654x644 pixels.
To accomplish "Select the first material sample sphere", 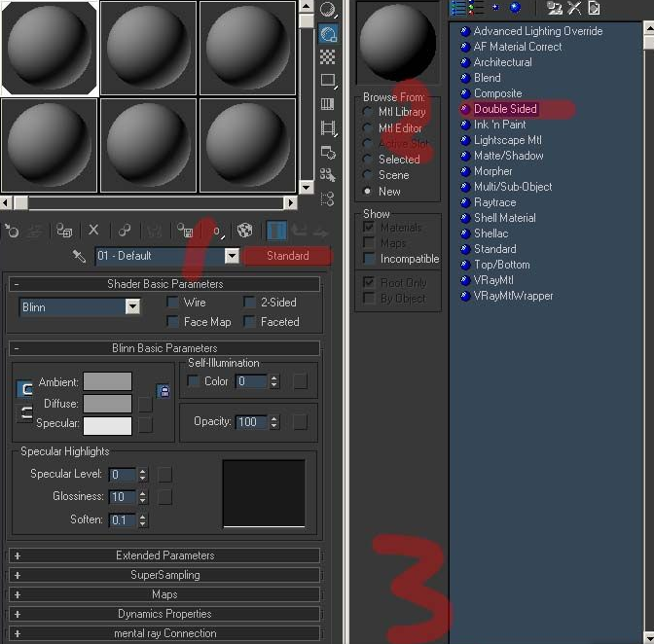I will [x=50, y=49].
